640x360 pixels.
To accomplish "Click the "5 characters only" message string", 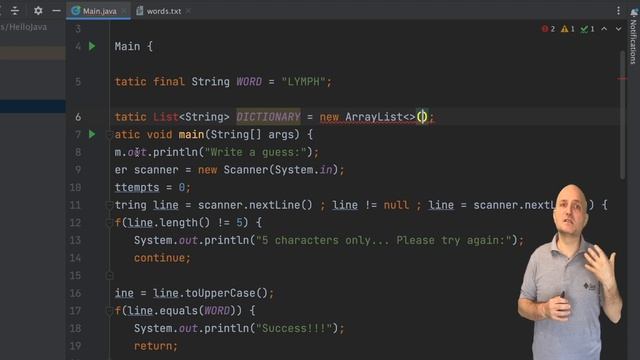I will coord(384,240).
